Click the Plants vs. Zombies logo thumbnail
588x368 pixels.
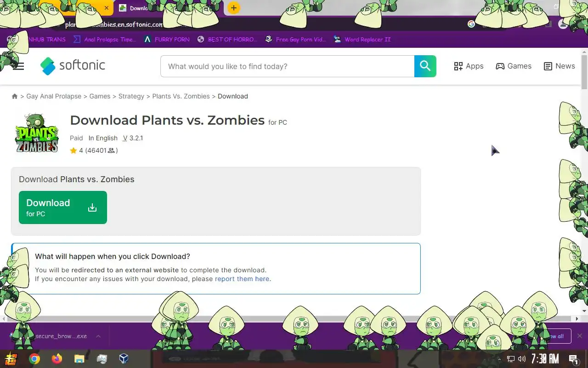[x=37, y=133]
